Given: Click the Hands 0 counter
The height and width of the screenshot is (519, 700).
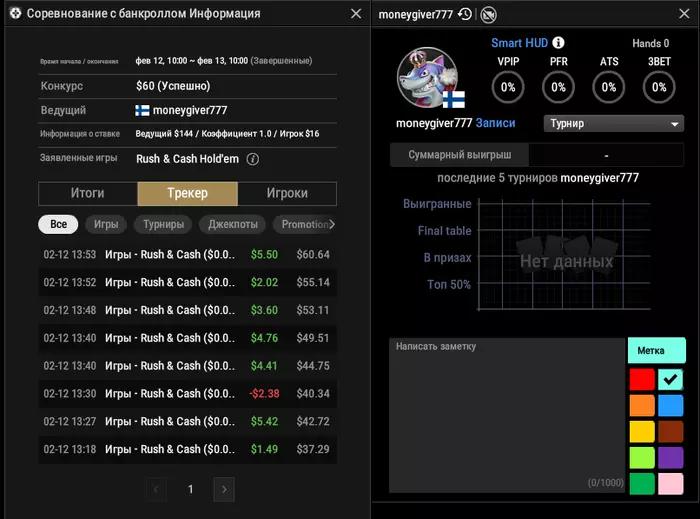Looking at the screenshot, I should [650, 43].
